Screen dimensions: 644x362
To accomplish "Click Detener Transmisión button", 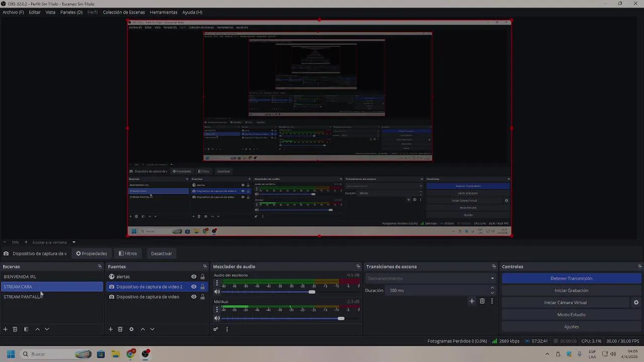I will click(x=571, y=279).
